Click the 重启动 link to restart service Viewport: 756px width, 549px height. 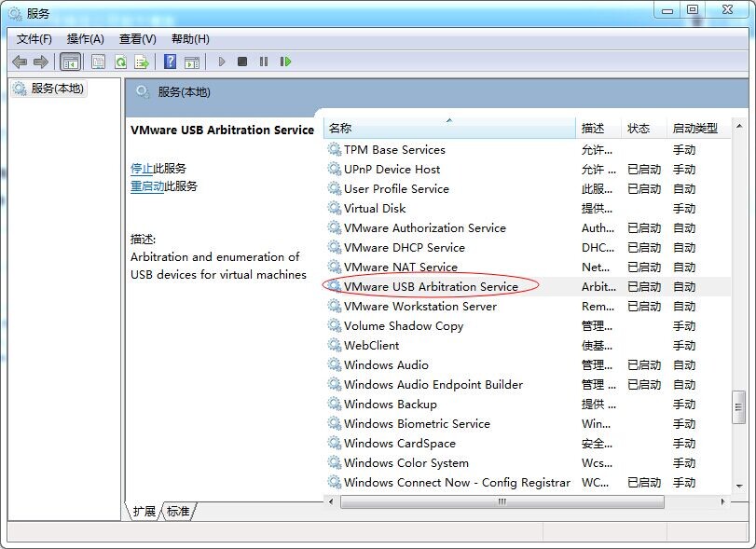coord(147,186)
